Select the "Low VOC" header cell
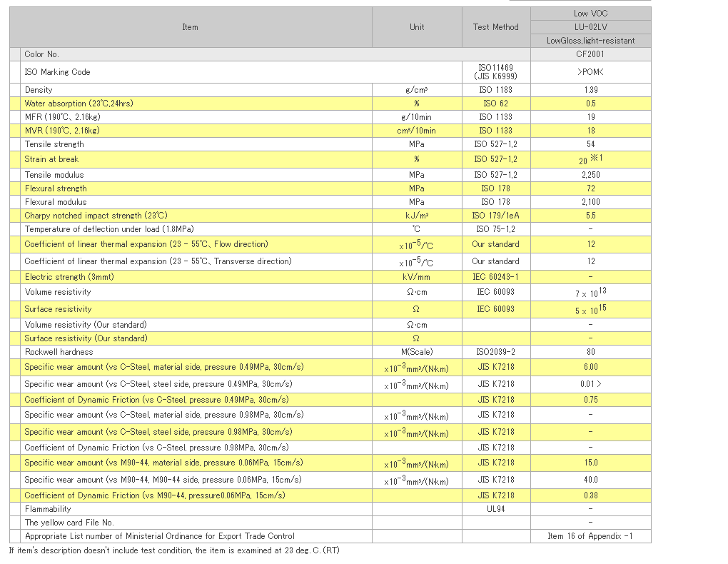This screenshot has height=564, width=728. pos(590,14)
